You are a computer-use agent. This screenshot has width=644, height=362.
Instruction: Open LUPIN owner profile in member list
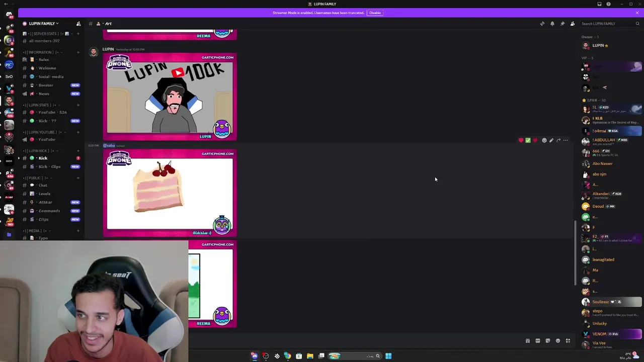point(610,46)
